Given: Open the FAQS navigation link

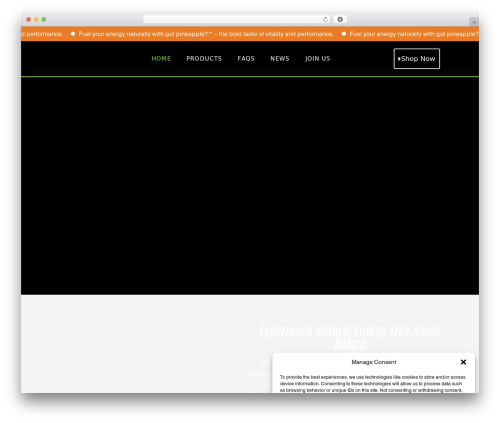Looking at the screenshot, I should (246, 59).
